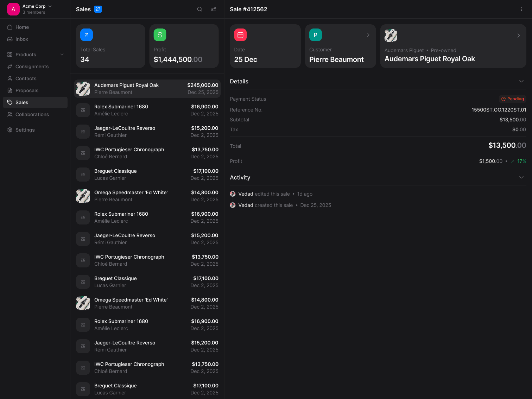532x399 pixels.
Task: Click reference number 15500ST.OO.1220ST.01
Action: tap(499, 110)
